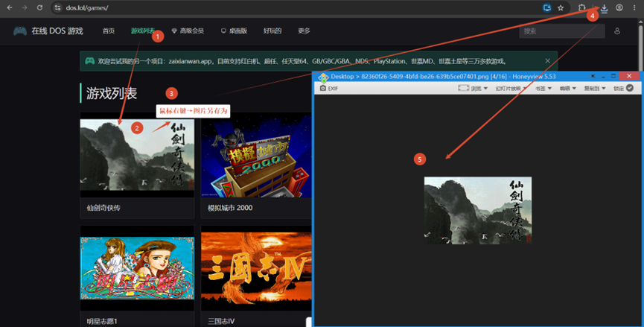
Task: Click the Honeyview title showing 82360f26 filename
Action: click(x=443, y=77)
